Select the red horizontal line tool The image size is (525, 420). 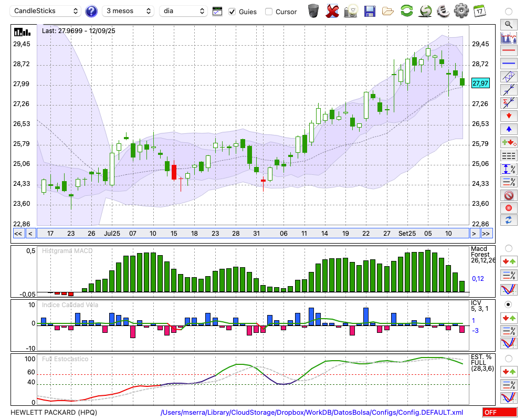[x=509, y=50]
